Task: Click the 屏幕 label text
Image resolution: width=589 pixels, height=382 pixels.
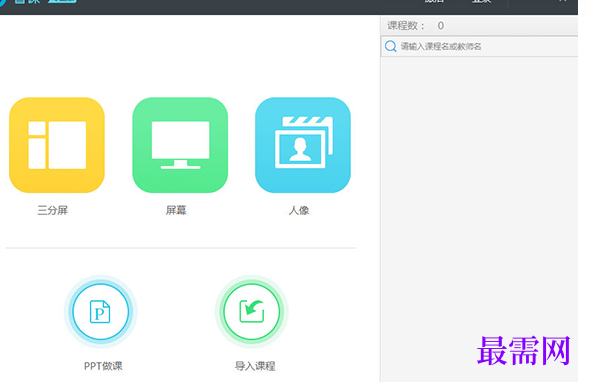Action: tap(176, 210)
